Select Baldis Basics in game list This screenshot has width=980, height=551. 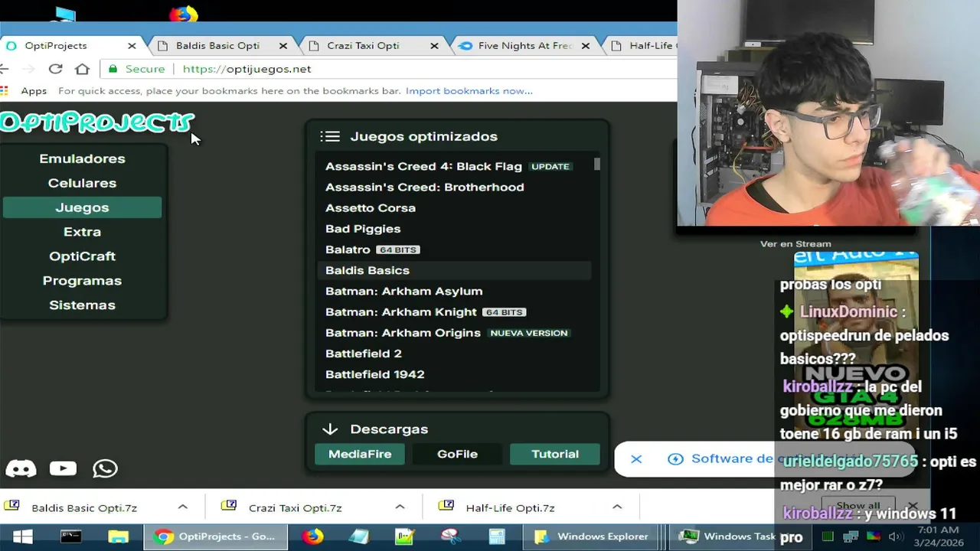point(454,270)
